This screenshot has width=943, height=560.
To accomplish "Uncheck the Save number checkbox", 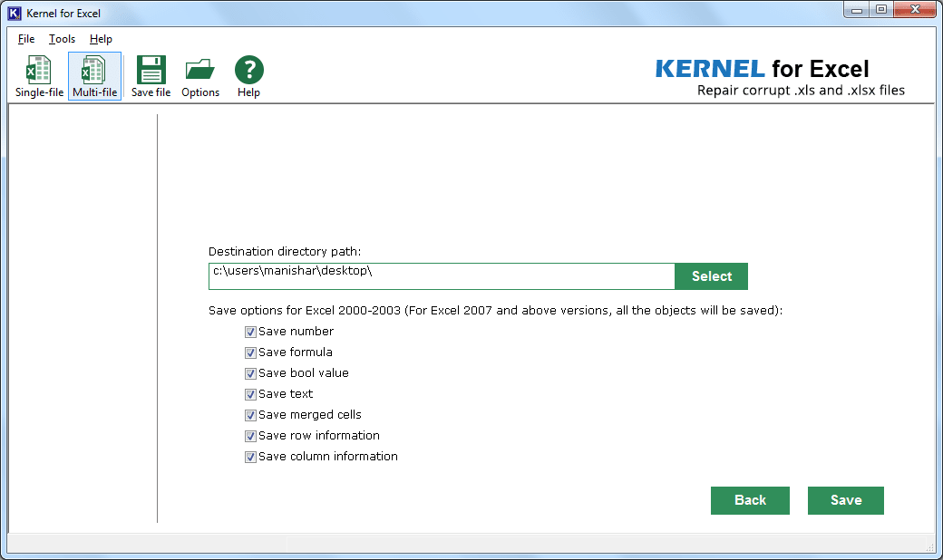I will [x=251, y=332].
